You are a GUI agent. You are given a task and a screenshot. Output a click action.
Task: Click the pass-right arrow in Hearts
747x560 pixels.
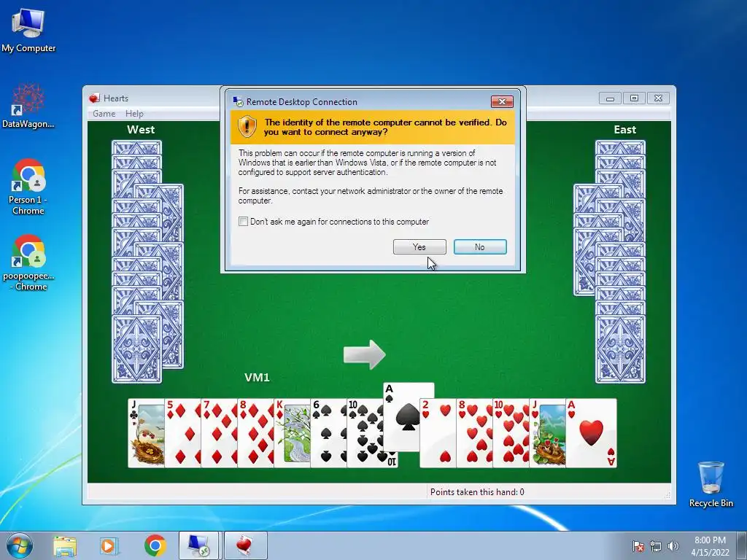365,354
